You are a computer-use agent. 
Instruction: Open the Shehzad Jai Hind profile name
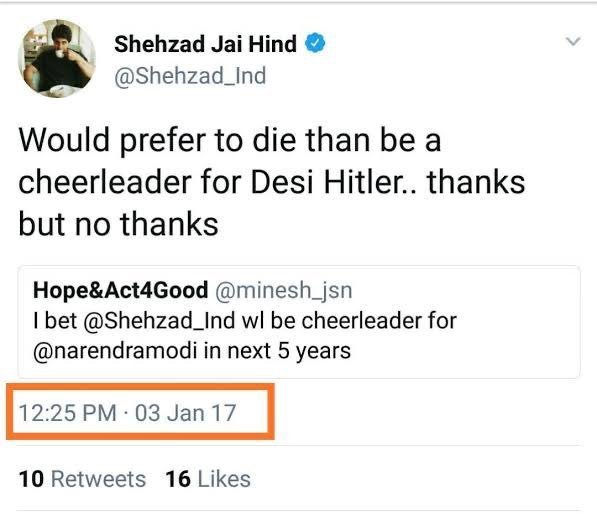point(205,44)
